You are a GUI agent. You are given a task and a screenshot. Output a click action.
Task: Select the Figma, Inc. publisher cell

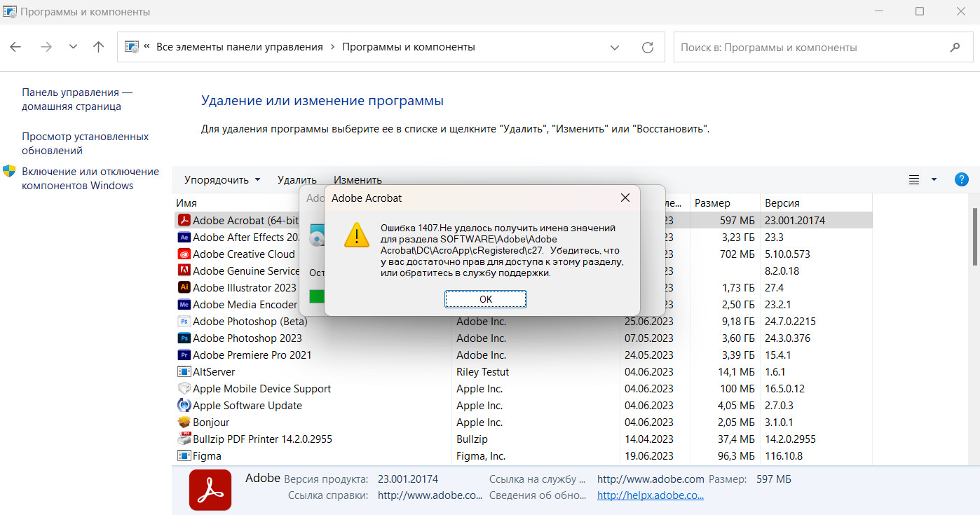(x=481, y=456)
